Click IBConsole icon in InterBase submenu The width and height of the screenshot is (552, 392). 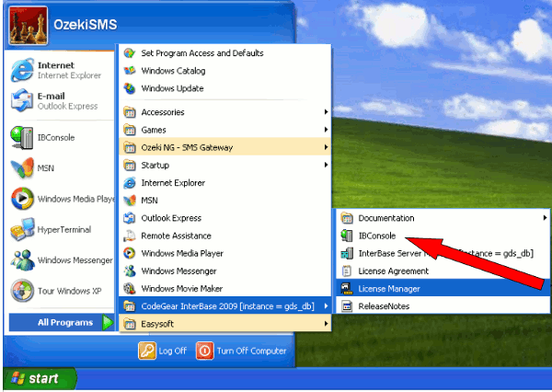pos(347,236)
